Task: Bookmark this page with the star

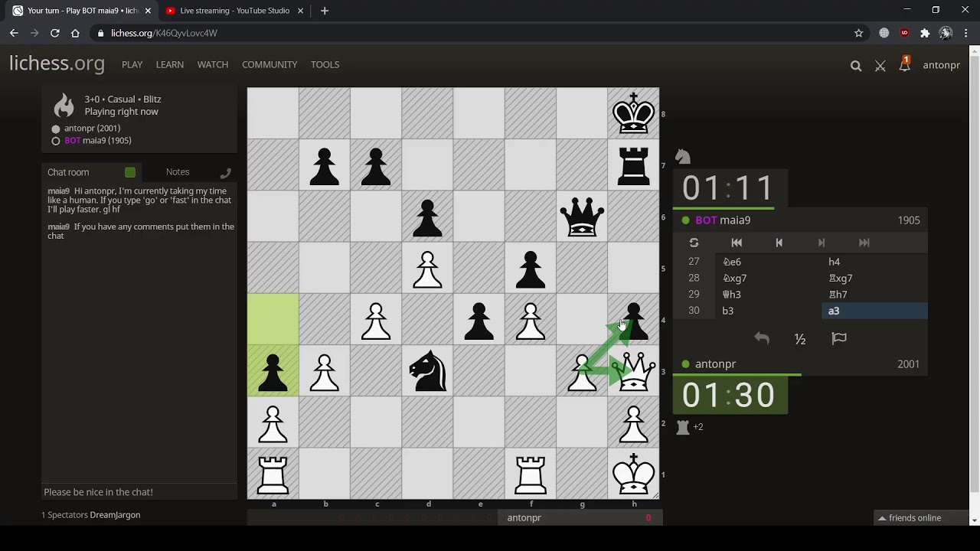Action: click(858, 33)
